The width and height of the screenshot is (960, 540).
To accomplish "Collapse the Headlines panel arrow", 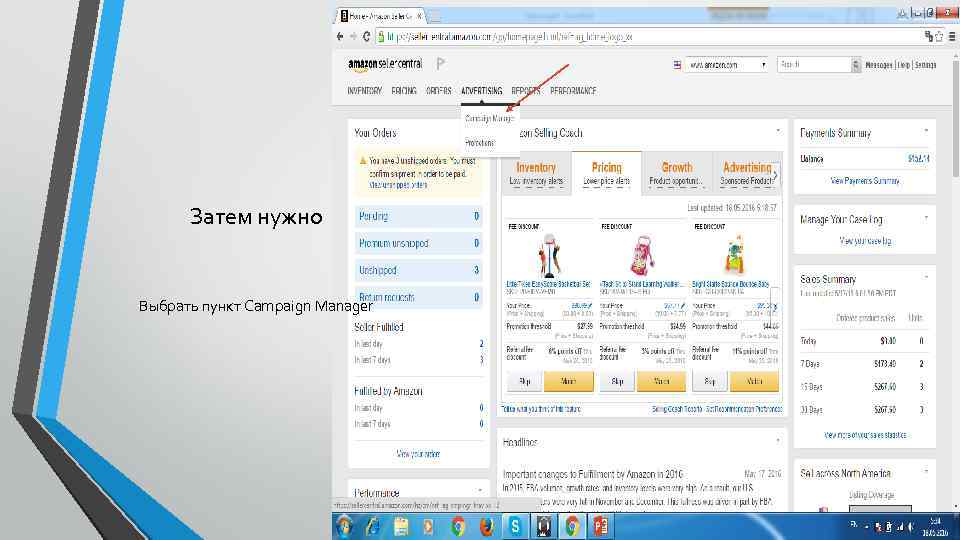I will (x=778, y=440).
